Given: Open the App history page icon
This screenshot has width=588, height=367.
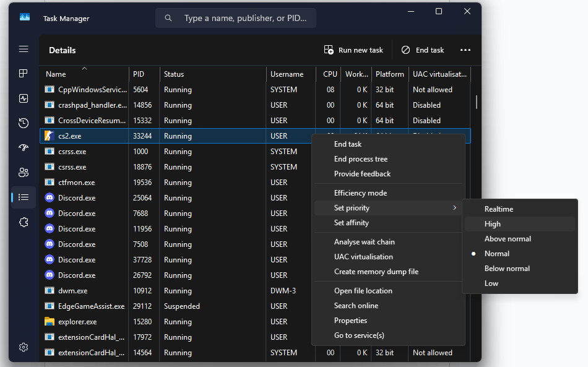Looking at the screenshot, I should point(24,123).
